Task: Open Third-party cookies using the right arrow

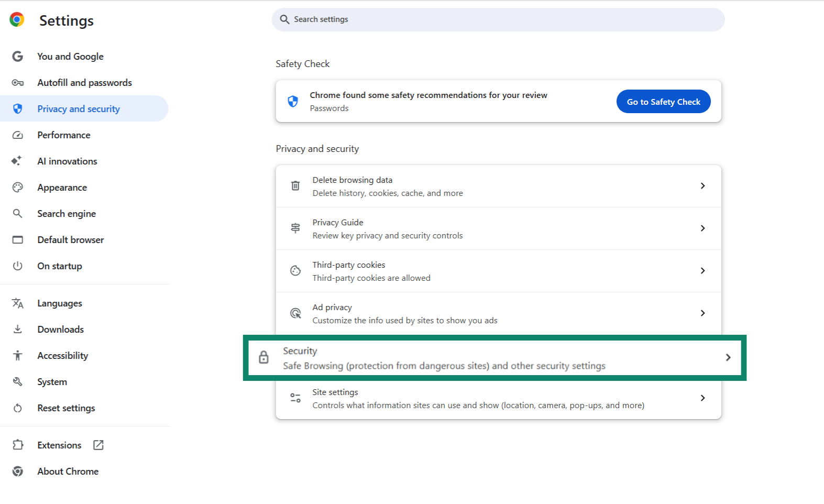Action: 702,271
